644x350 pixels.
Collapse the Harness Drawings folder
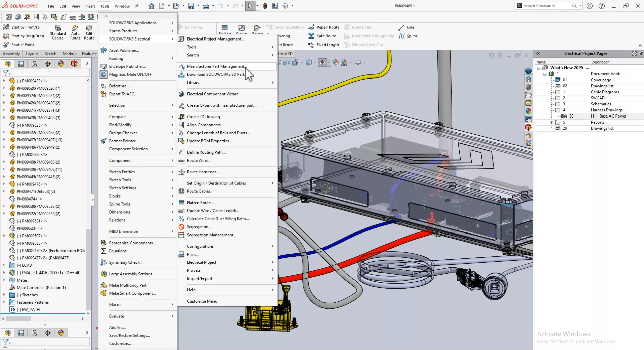pyautogui.click(x=551, y=110)
